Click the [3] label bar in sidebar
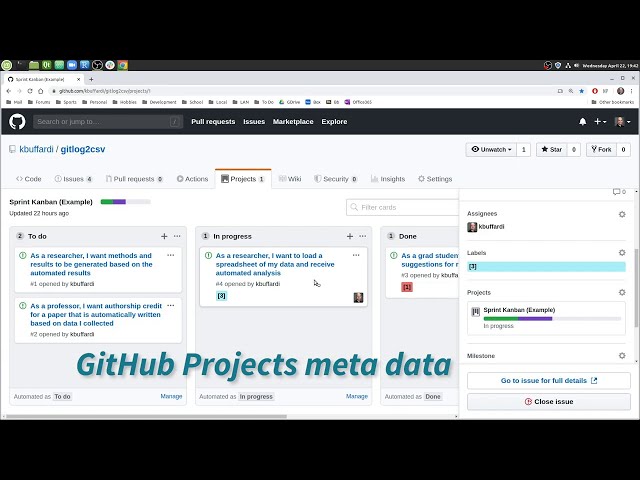The width and height of the screenshot is (640, 480). tap(546, 267)
